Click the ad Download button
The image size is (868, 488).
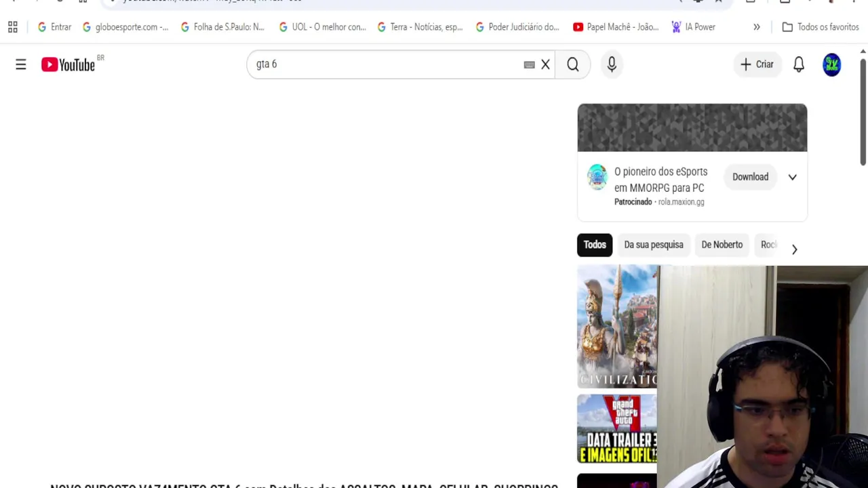[750, 177]
